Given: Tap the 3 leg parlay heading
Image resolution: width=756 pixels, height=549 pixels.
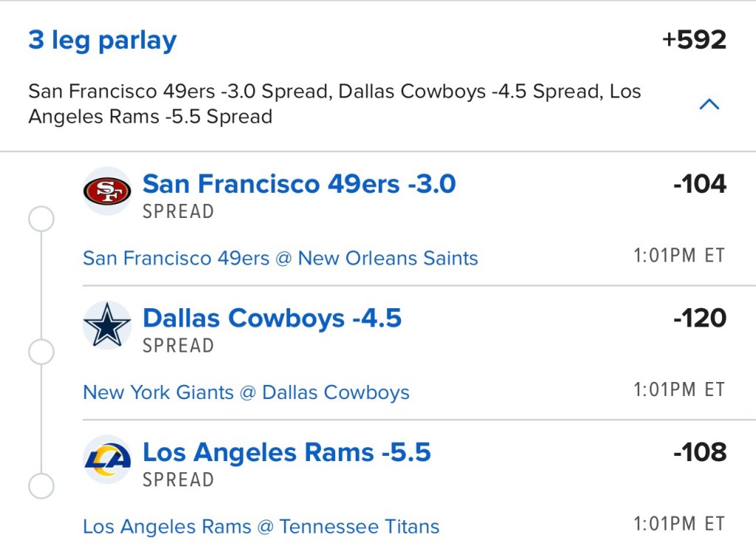Looking at the screenshot, I should tap(103, 40).
